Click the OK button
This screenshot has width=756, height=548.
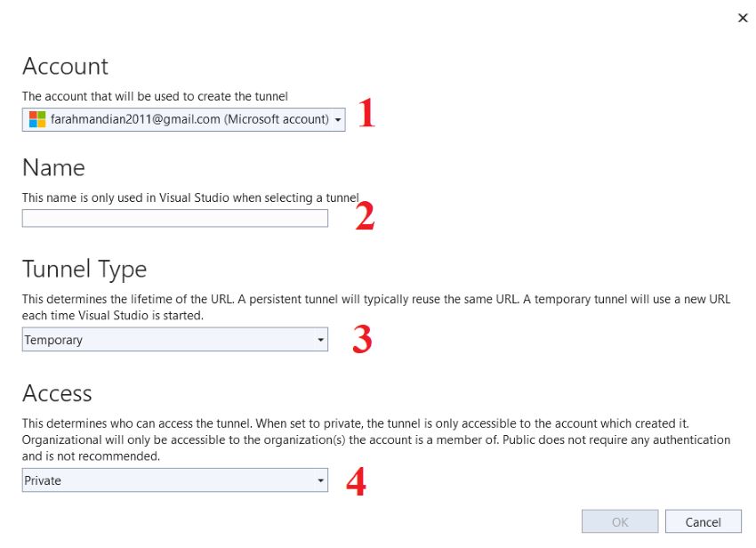pyautogui.click(x=620, y=521)
